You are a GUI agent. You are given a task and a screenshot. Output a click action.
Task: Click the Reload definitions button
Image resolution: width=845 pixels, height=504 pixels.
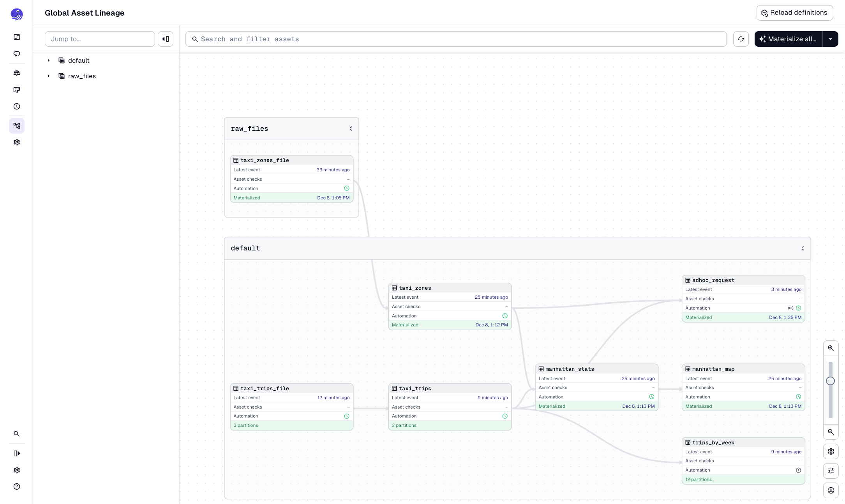click(795, 12)
